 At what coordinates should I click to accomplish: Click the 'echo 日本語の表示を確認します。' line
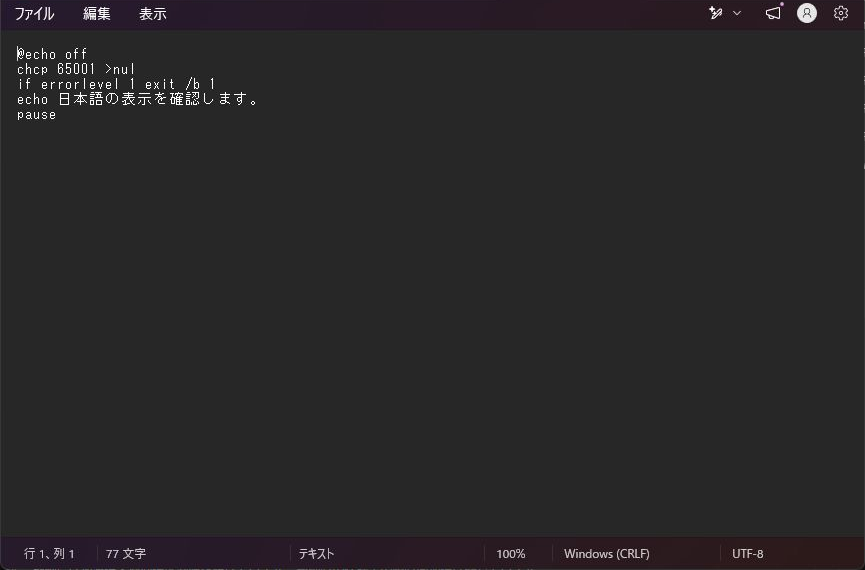[137, 99]
